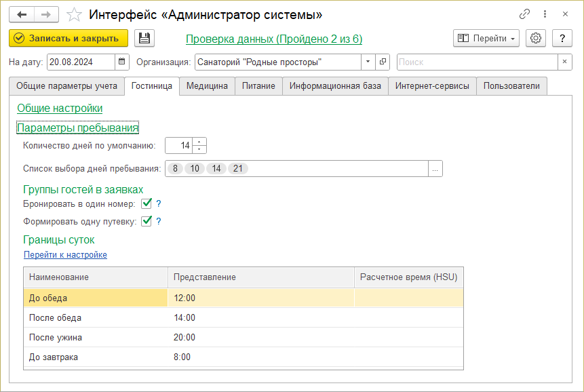Copy link using chain icon

click(x=524, y=14)
